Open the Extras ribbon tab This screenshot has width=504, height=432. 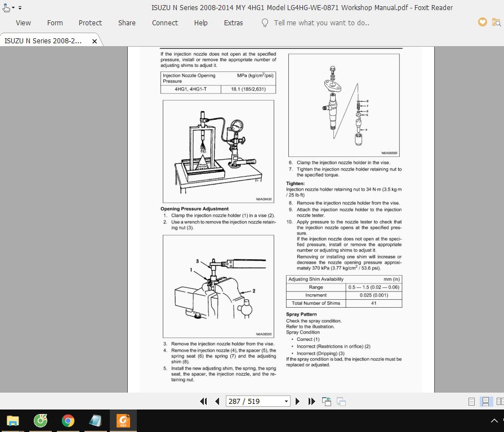coord(233,23)
